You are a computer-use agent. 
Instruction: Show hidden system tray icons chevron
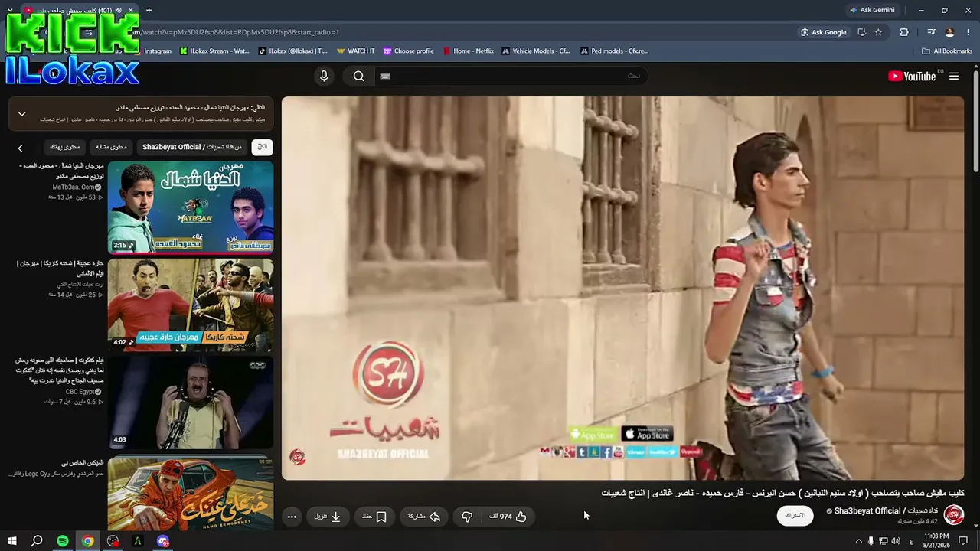click(x=857, y=541)
